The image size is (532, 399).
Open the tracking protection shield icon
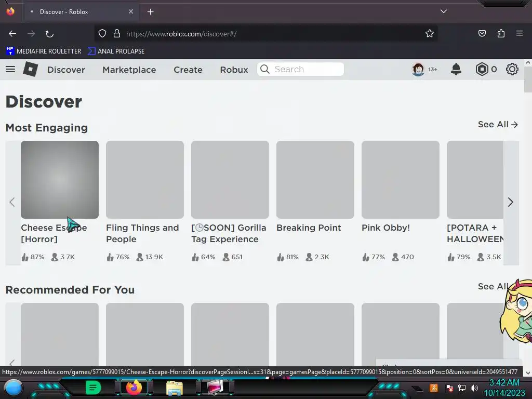[102, 33]
